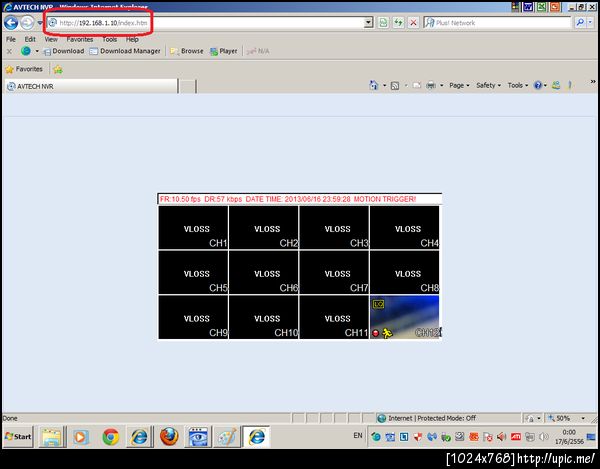
Task: Open the Tools menu in menu bar
Action: coord(109,39)
